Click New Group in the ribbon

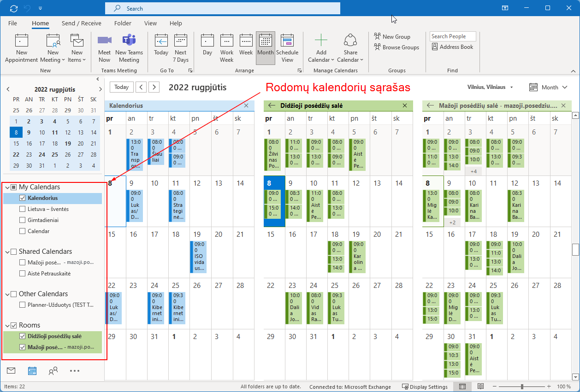392,37
